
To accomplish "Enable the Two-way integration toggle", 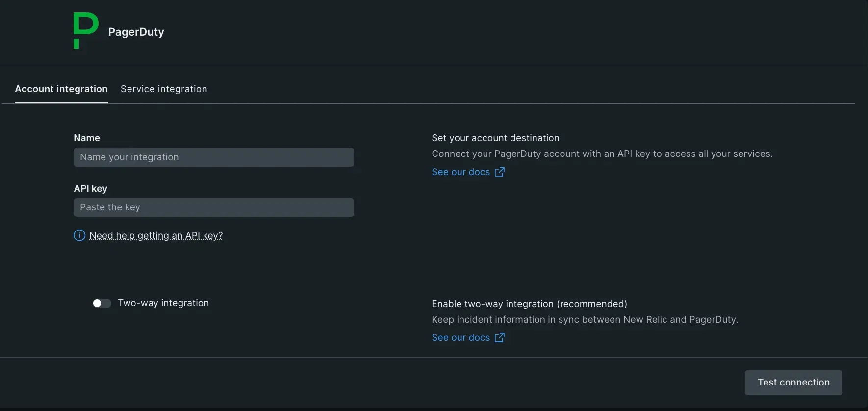I will point(102,303).
